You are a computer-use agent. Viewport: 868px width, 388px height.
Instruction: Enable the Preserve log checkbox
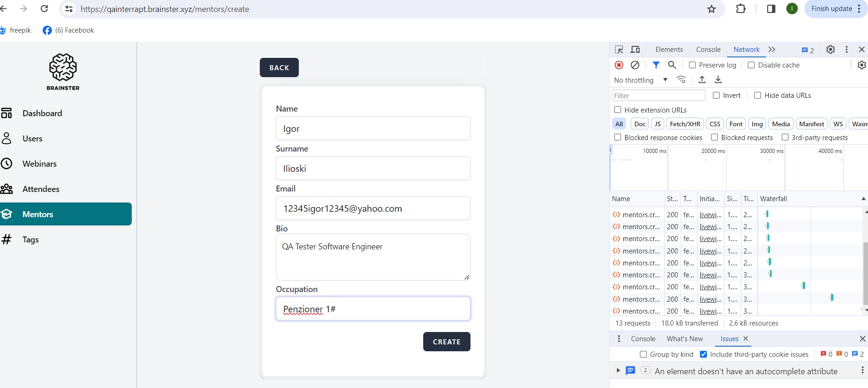click(x=693, y=65)
